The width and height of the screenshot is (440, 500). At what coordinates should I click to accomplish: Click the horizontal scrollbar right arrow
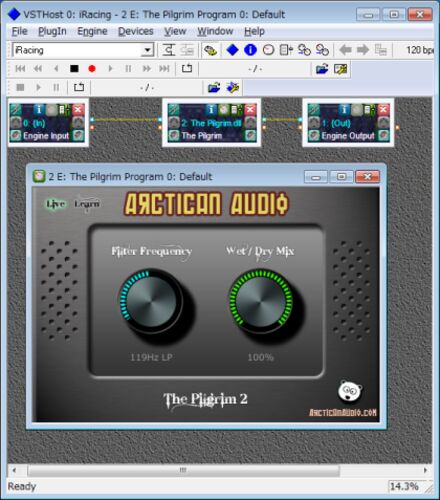point(425,470)
